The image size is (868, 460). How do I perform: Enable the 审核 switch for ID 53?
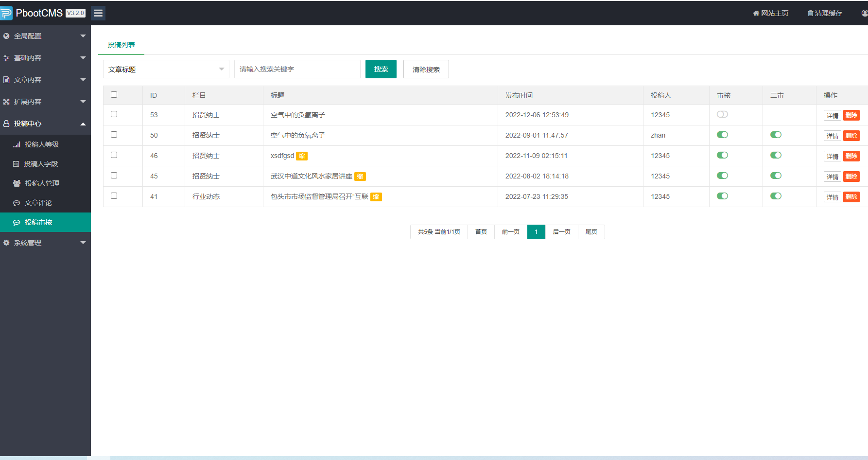722,114
